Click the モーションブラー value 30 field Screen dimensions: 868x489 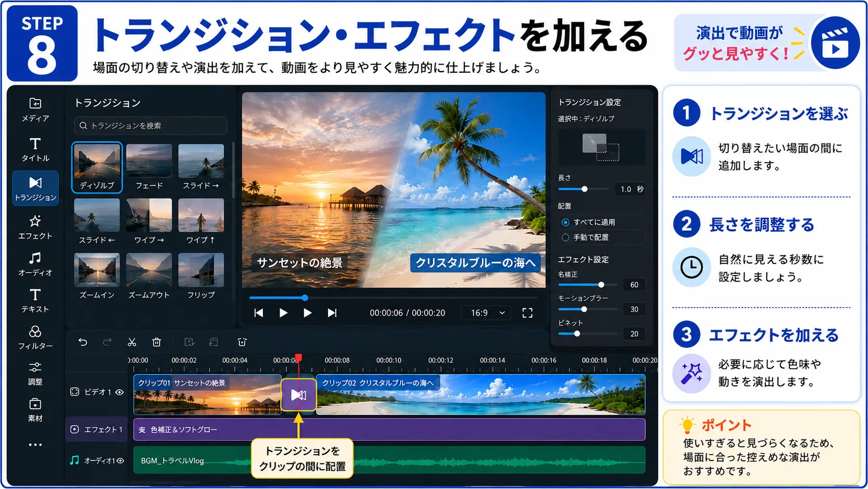point(634,309)
